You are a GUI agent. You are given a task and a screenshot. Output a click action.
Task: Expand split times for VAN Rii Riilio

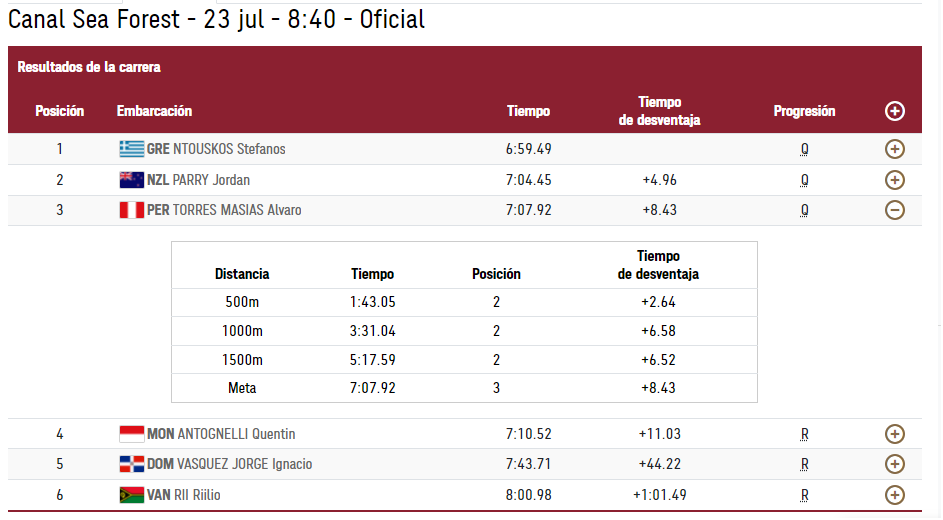pyautogui.click(x=894, y=495)
